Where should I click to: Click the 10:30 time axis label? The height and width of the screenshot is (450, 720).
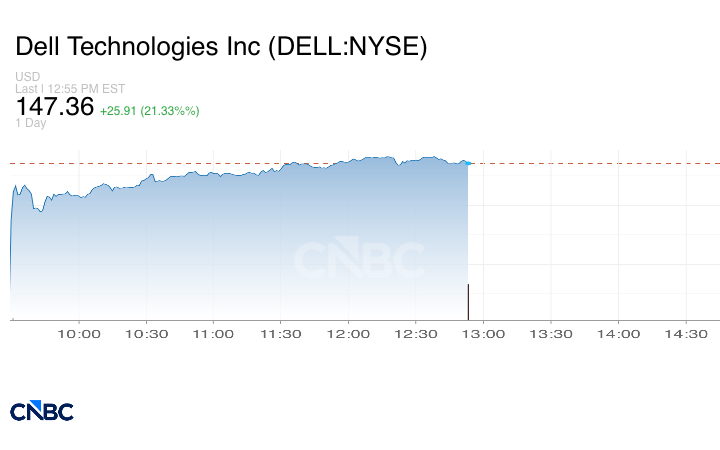147,334
